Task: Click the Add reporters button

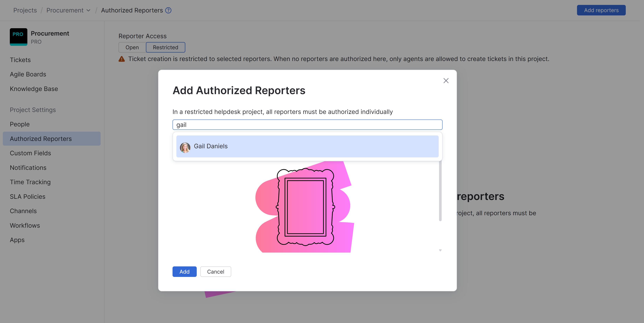Action: point(601,10)
